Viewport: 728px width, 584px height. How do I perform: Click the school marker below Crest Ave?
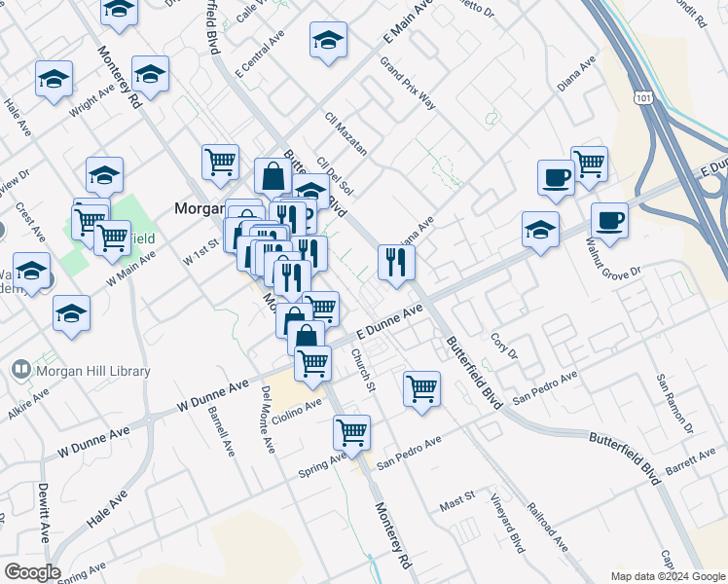pyautogui.click(x=31, y=274)
